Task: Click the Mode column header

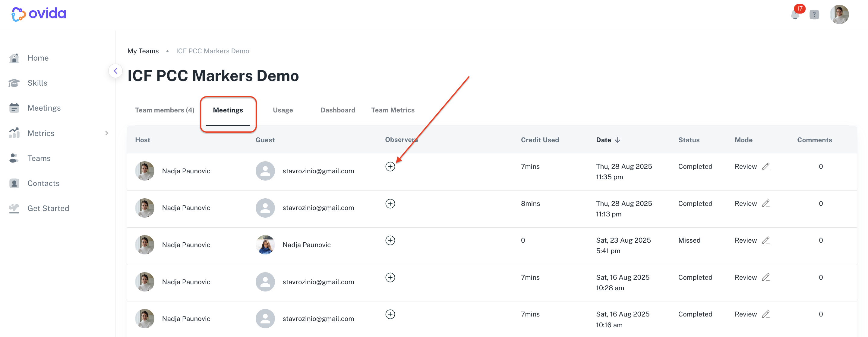Action: [x=744, y=140]
